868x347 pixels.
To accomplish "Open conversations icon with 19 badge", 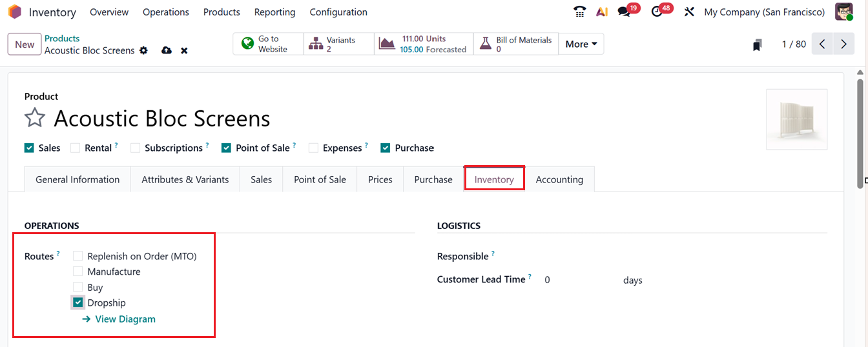I will pyautogui.click(x=624, y=12).
